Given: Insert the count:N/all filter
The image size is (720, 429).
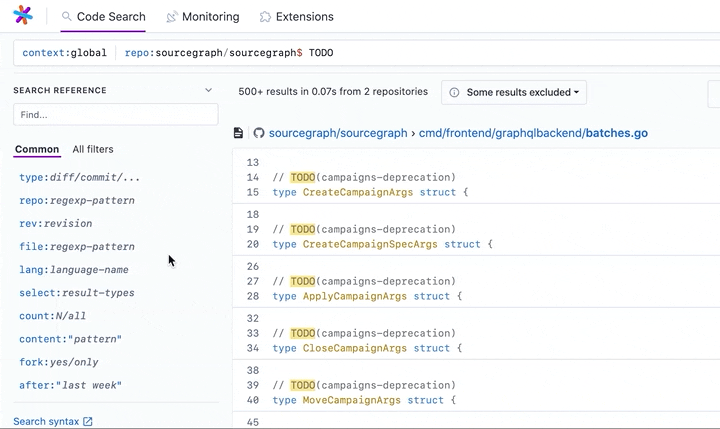Looking at the screenshot, I should (52, 316).
